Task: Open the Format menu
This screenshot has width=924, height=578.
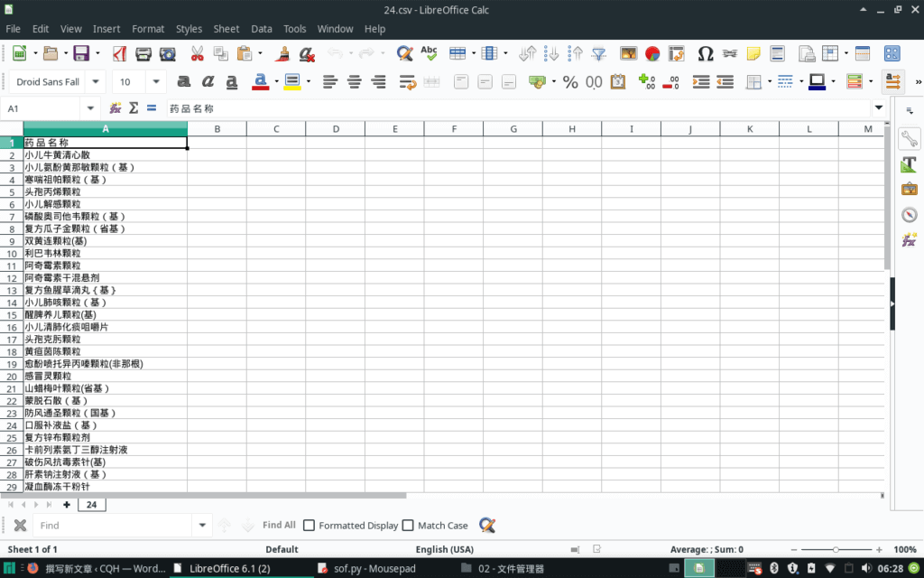Action: tap(148, 29)
